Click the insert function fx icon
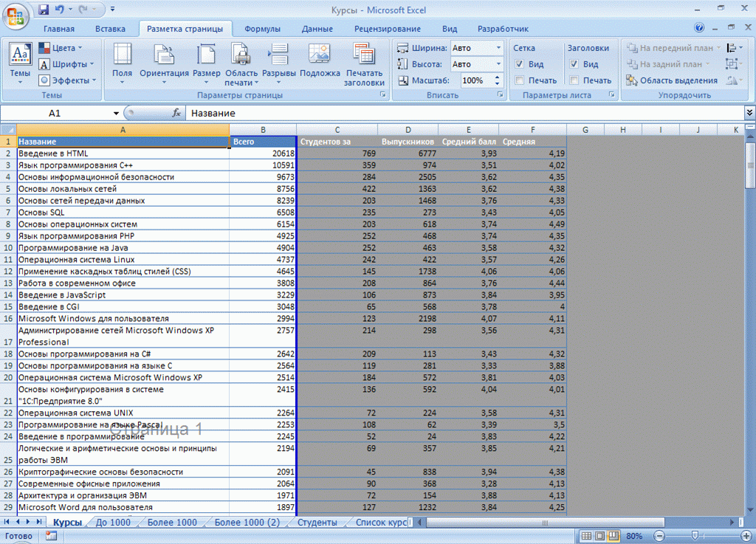Image resolution: width=756 pixels, height=544 pixels. [x=176, y=113]
